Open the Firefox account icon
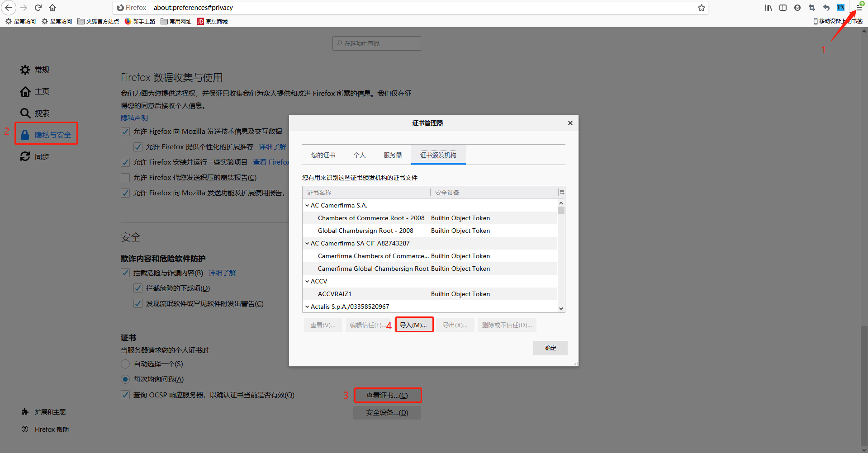This screenshot has height=453, width=868. pyautogui.click(x=797, y=8)
